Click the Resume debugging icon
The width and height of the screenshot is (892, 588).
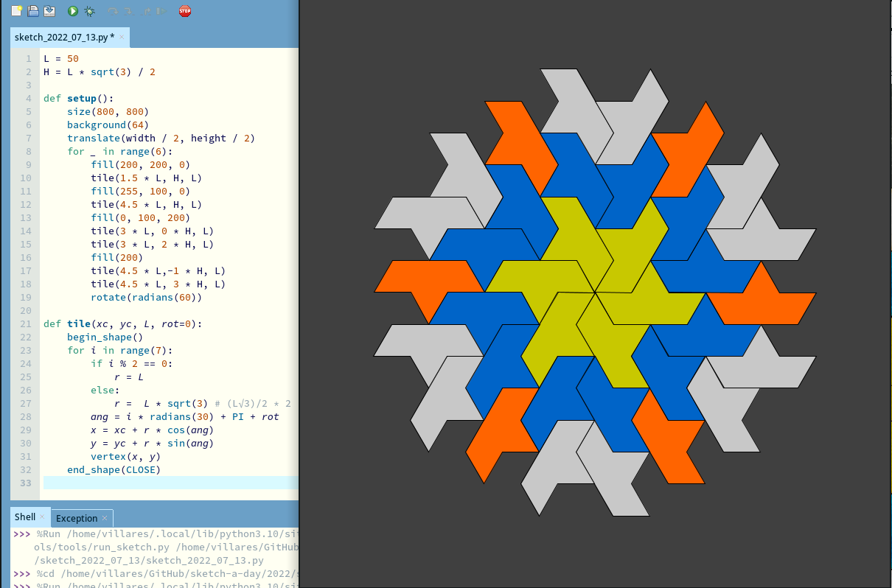[161, 11]
